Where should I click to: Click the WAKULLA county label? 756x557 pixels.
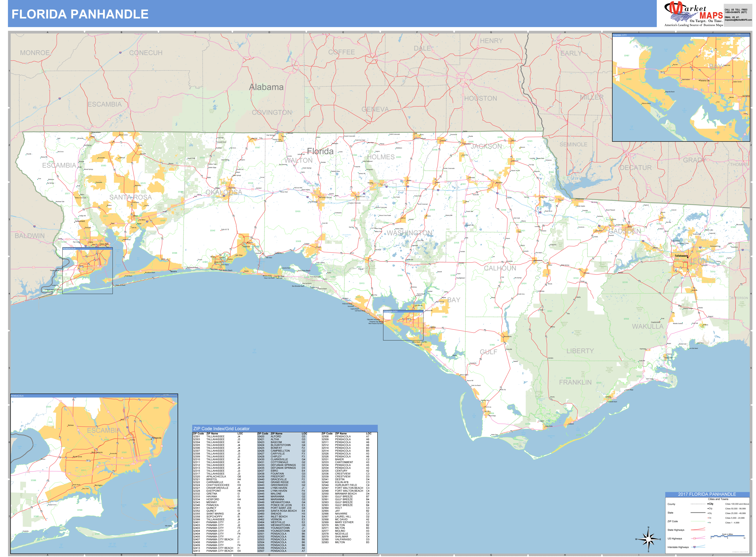pyautogui.click(x=647, y=326)
